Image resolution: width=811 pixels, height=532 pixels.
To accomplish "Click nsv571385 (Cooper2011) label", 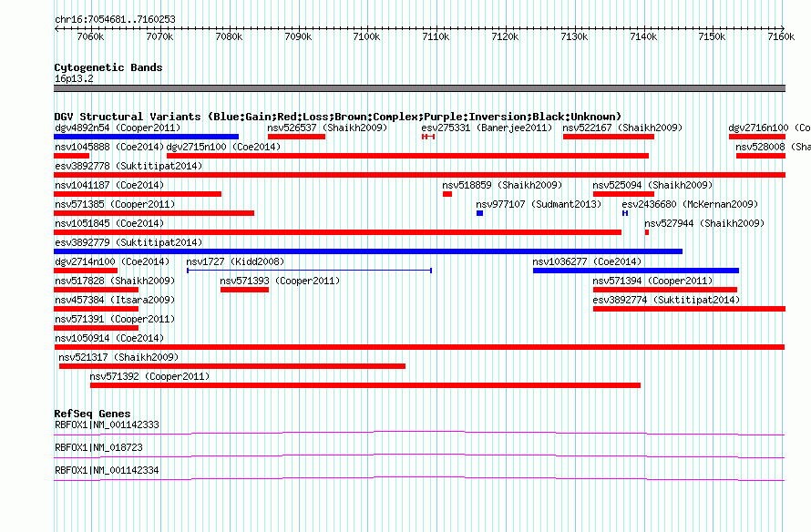I will click(x=115, y=204).
